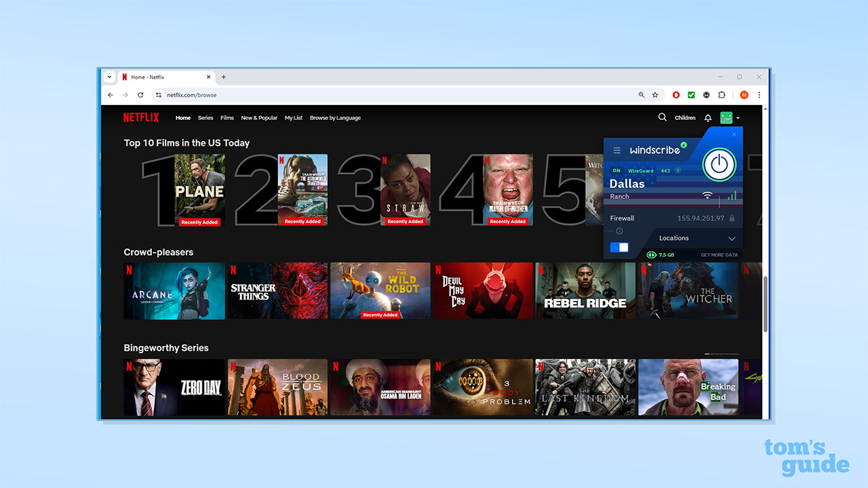Click the Chrome profile avatar M
This screenshot has height=488, width=868.
[744, 95]
